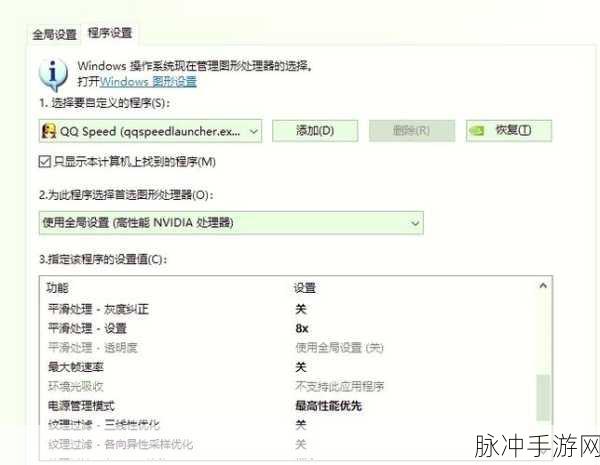Select the 电源管理模式 row

[x=289, y=406]
